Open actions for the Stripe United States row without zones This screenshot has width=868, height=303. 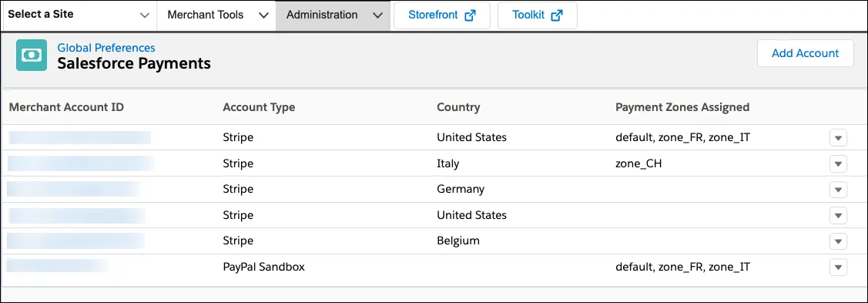[838, 215]
